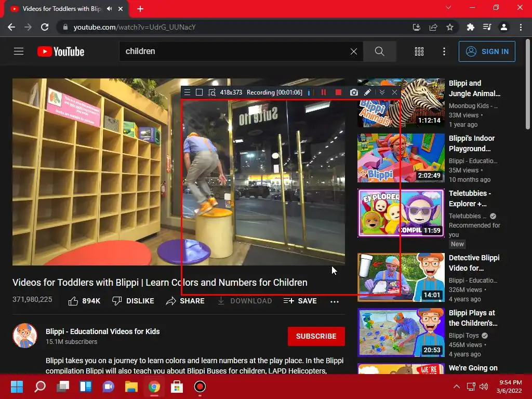Open the screen recorder taskbar icon
Image resolution: width=532 pixels, height=399 pixels.
click(199, 387)
